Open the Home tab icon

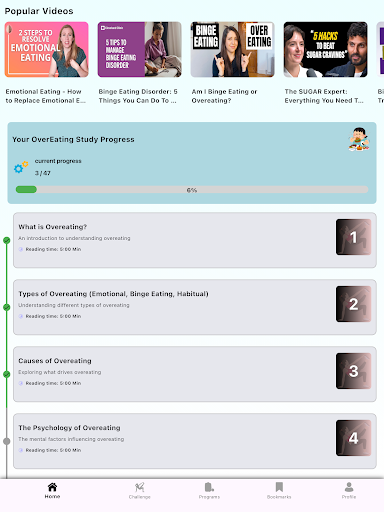coord(52,487)
